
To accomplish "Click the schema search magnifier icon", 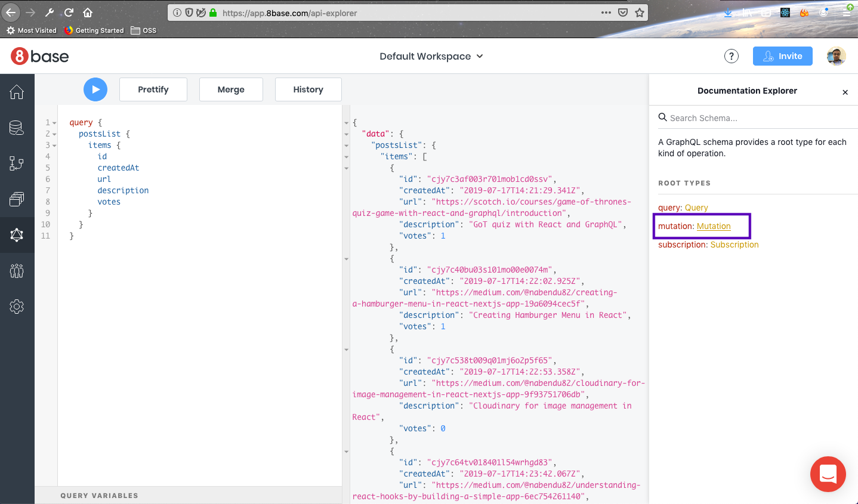I will point(662,118).
